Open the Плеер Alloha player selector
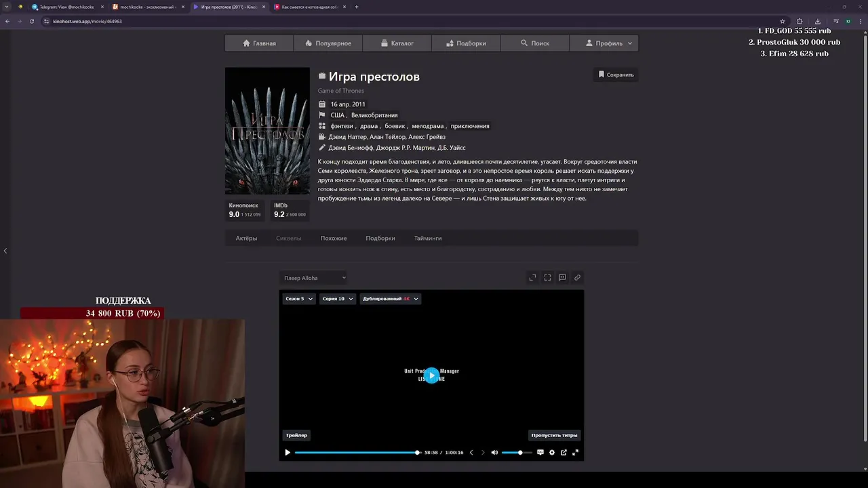This screenshot has width=868, height=488. tap(315, 278)
